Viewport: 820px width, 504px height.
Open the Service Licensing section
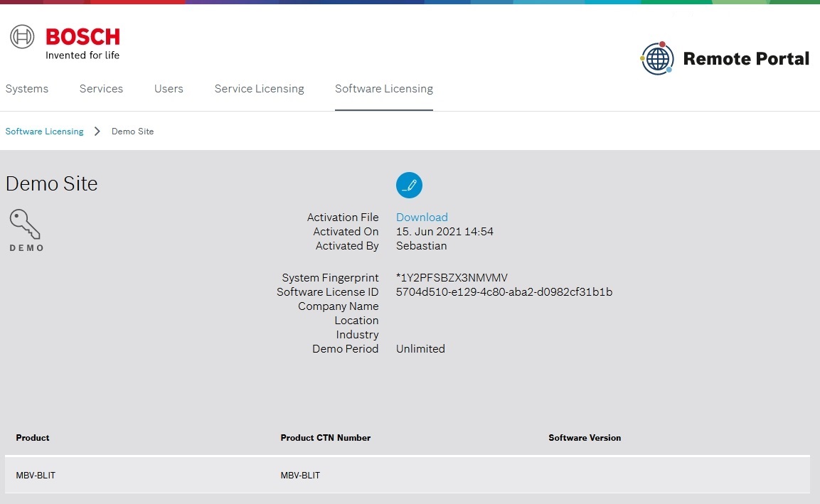pos(259,88)
